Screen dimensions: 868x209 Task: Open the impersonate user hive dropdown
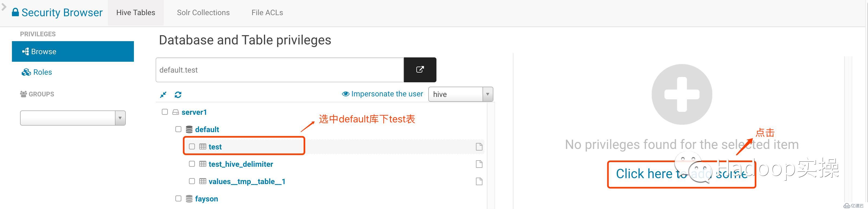[x=460, y=94]
